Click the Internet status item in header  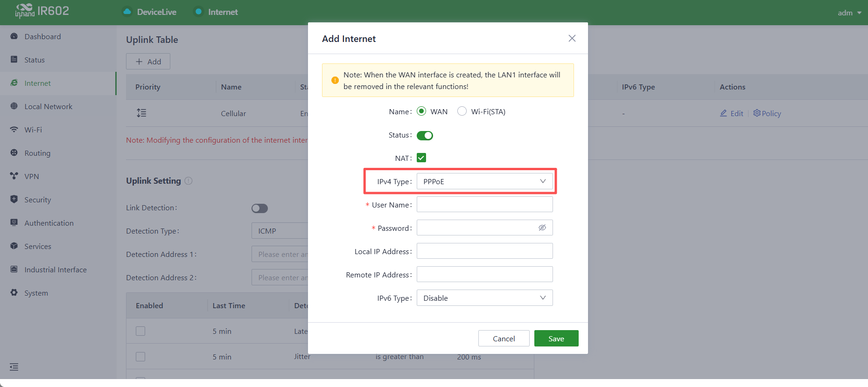(217, 12)
